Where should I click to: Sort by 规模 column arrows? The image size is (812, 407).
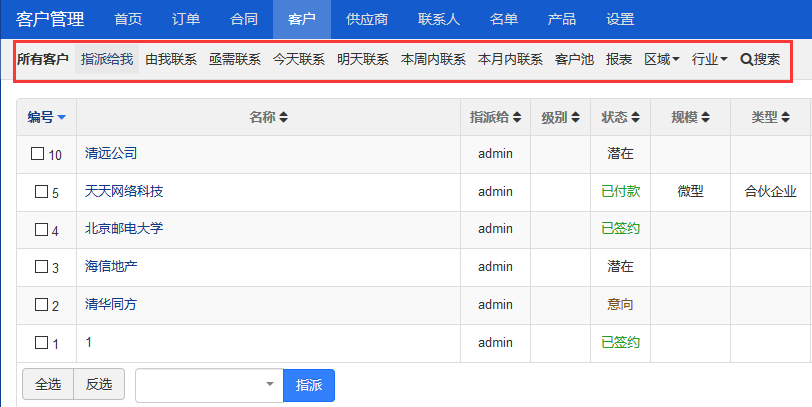(705, 118)
